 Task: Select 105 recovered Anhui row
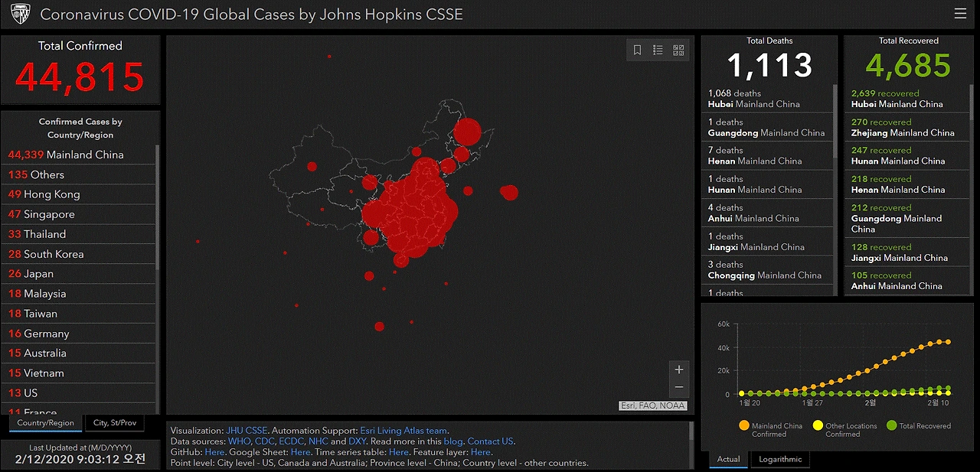[x=907, y=281]
